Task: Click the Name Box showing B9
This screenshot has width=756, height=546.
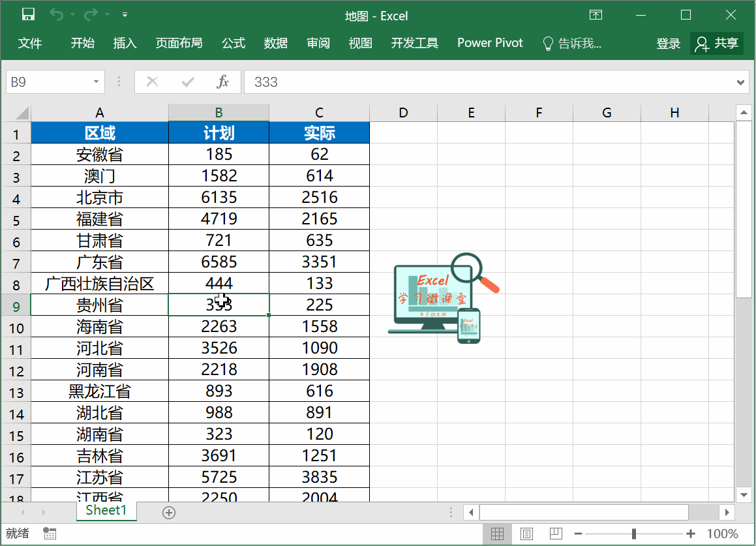Action: point(49,82)
